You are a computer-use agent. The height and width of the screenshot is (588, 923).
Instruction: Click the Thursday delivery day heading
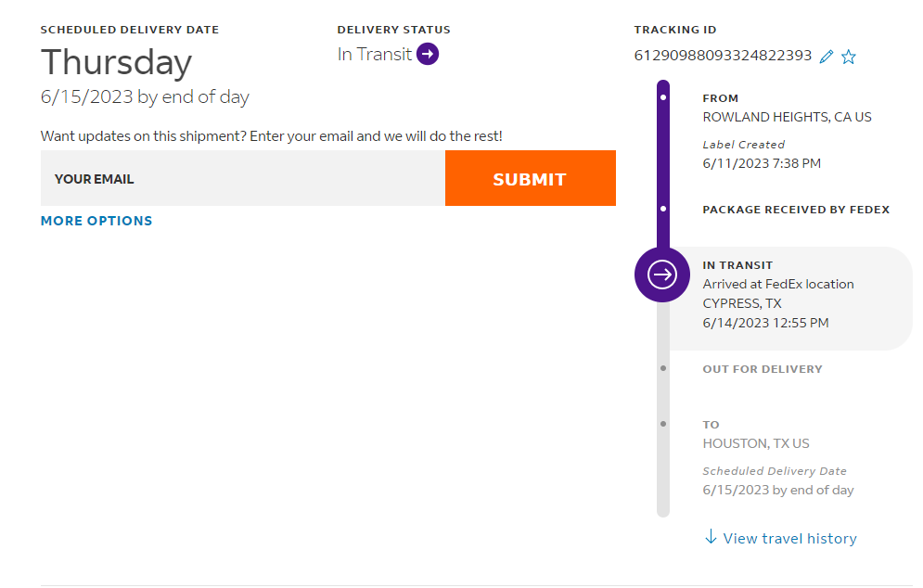(116, 63)
